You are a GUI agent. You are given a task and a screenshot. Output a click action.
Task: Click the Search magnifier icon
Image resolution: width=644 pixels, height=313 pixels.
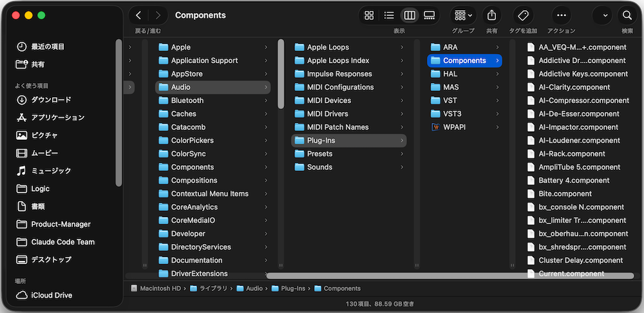coord(627,15)
